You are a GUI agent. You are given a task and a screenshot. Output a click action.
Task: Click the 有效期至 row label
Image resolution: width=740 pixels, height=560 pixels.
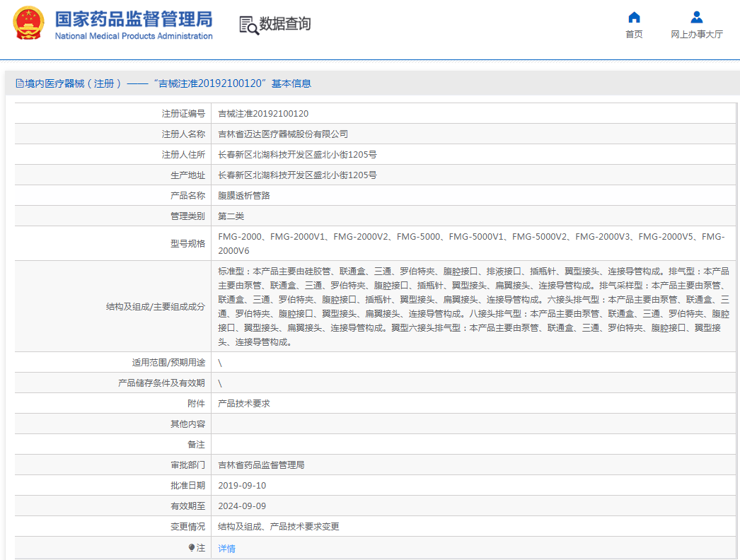tap(188, 506)
